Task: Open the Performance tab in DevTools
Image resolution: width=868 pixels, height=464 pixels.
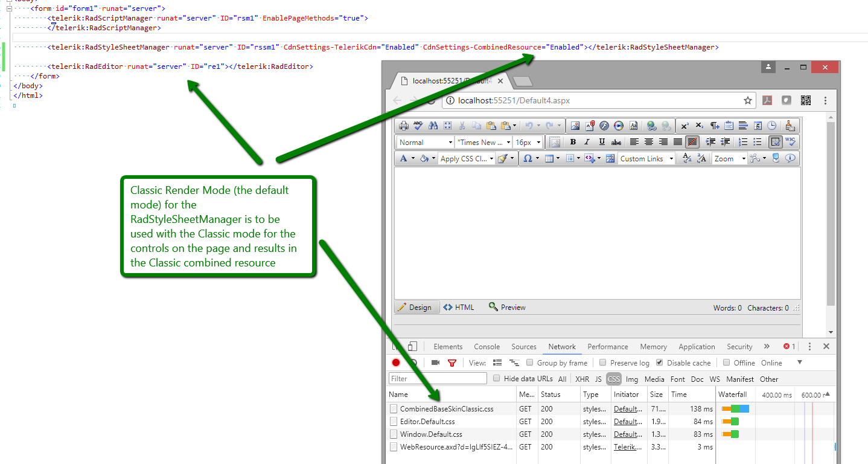Action: 608,347
